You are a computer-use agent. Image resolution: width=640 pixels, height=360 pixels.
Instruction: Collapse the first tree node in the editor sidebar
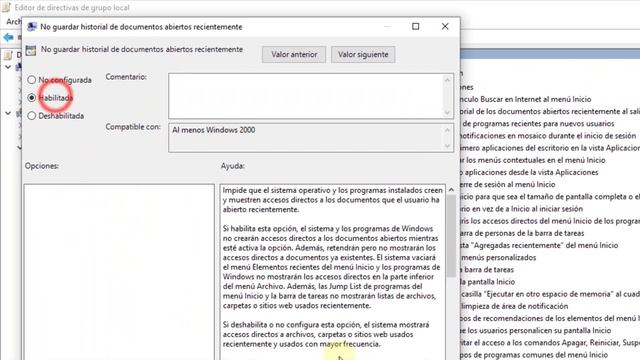pyautogui.click(x=8, y=67)
